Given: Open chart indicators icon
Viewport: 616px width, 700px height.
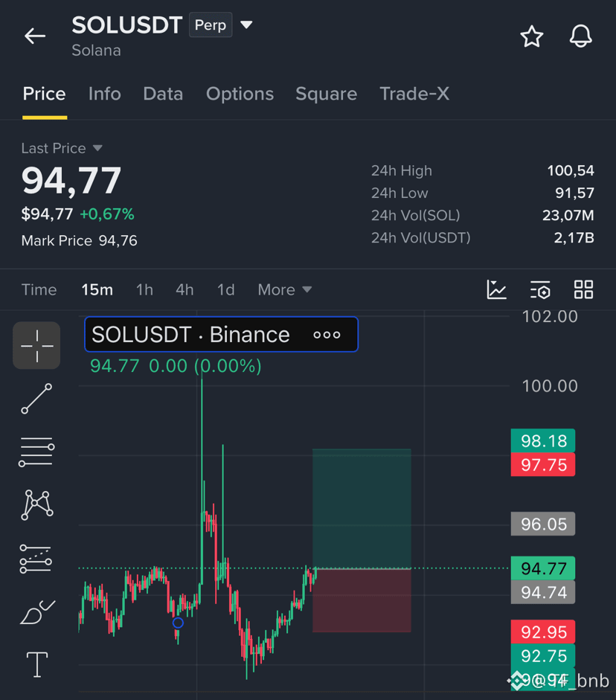Looking at the screenshot, I should pyautogui.click(x=496, y=289).
